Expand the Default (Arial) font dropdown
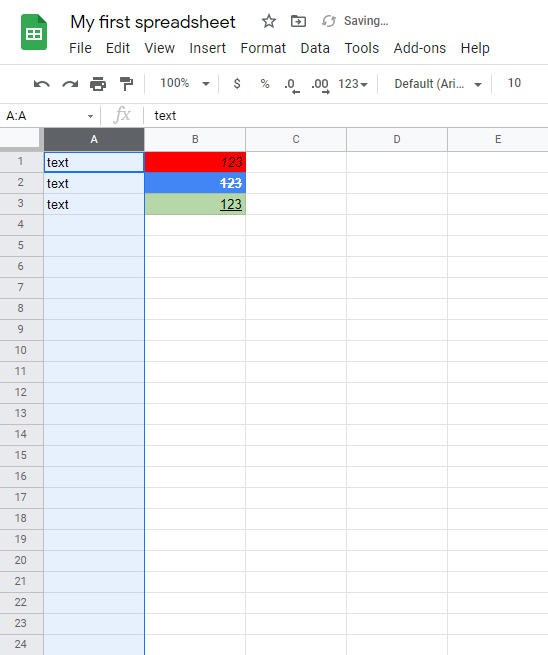 (x=438, y=84)
